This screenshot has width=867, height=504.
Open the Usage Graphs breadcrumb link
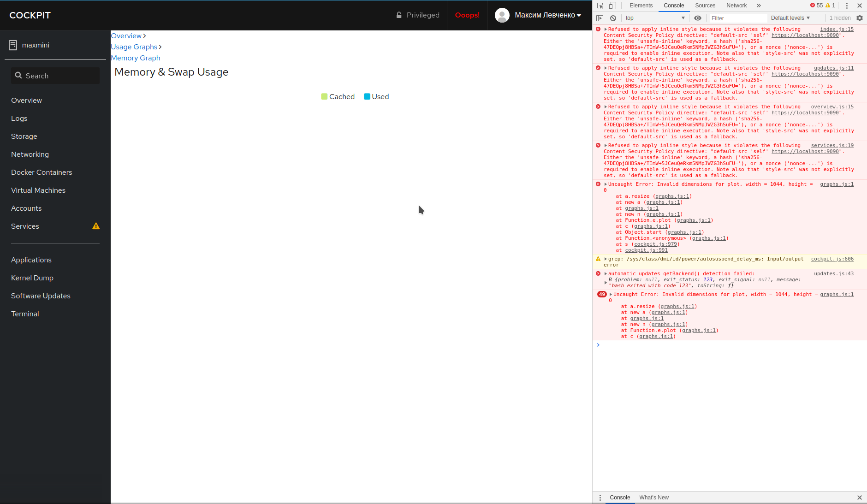tap(134, 47)
